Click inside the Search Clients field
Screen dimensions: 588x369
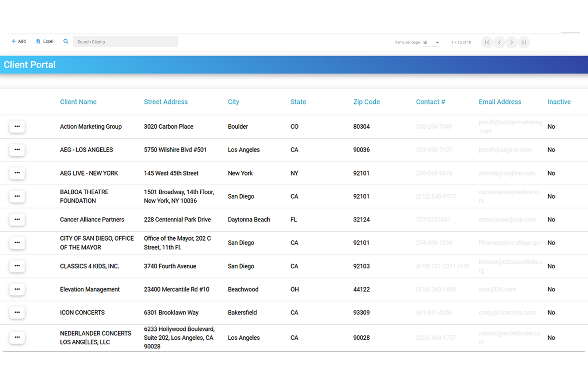tap(125, 41)
